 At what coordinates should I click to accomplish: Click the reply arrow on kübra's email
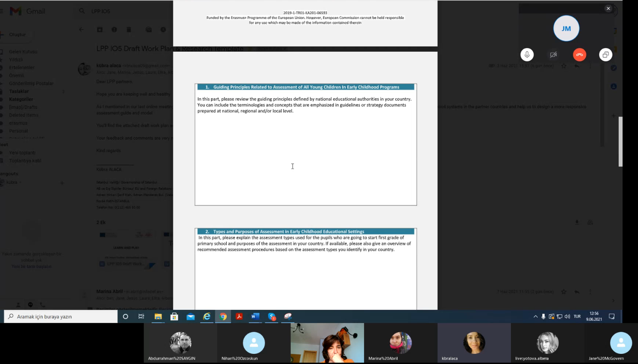click(577, 66)
